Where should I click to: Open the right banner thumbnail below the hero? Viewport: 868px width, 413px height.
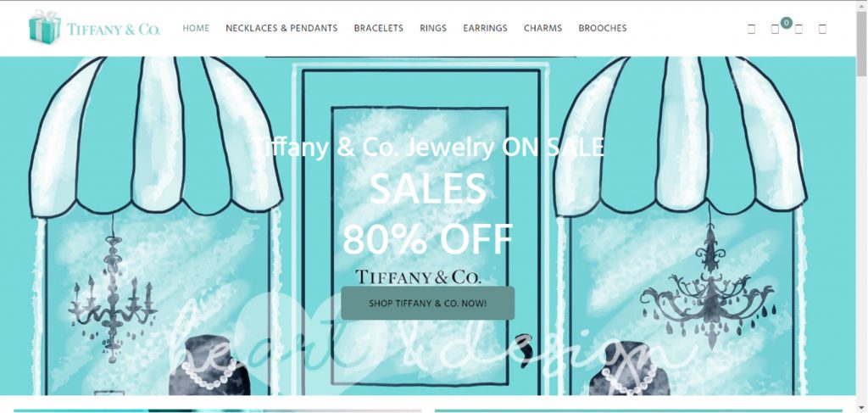click(638, 410)
